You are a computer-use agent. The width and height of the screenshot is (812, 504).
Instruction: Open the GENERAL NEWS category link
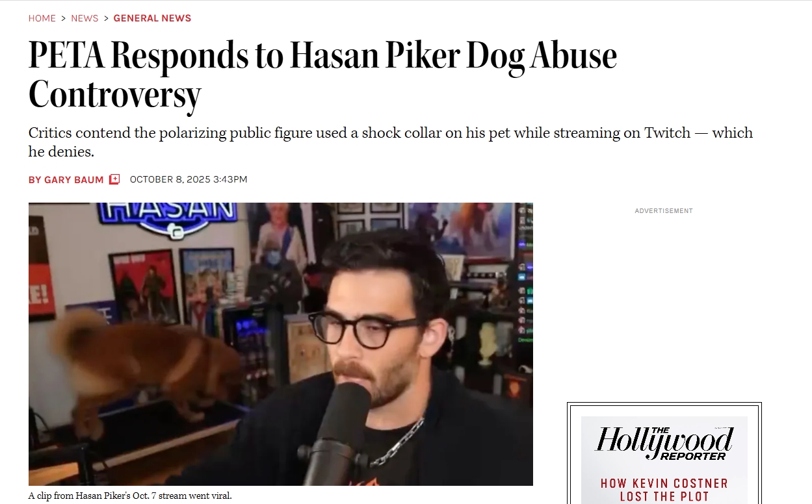(152, 18)
